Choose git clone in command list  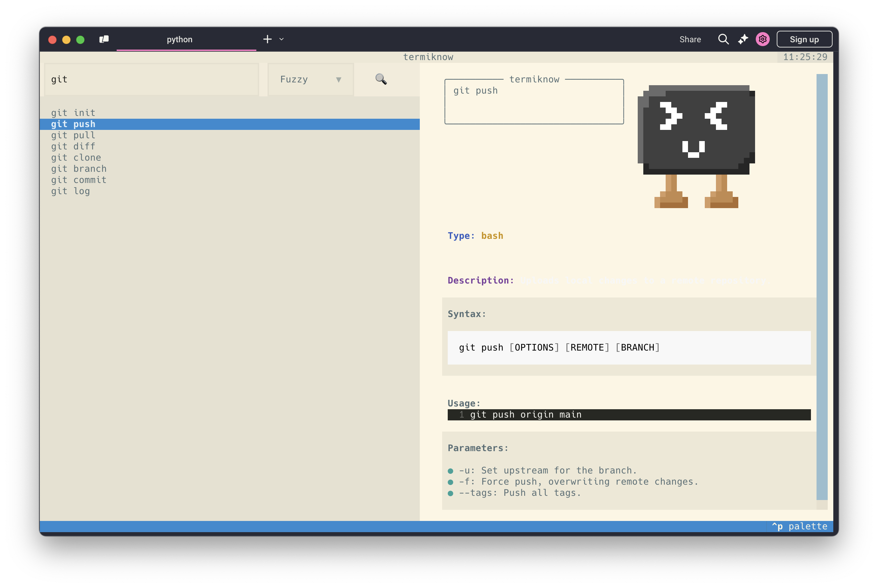pos(76,157)
